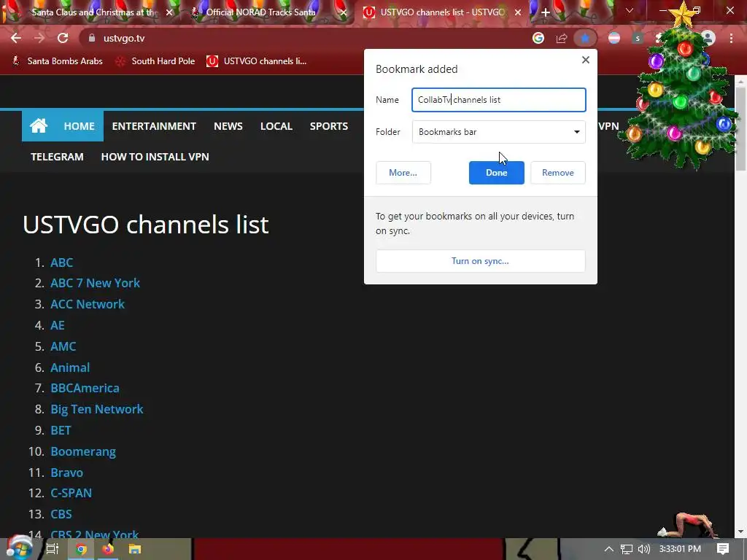
Task: Open the HOME navigation item
Action: (x=79, y=126)
